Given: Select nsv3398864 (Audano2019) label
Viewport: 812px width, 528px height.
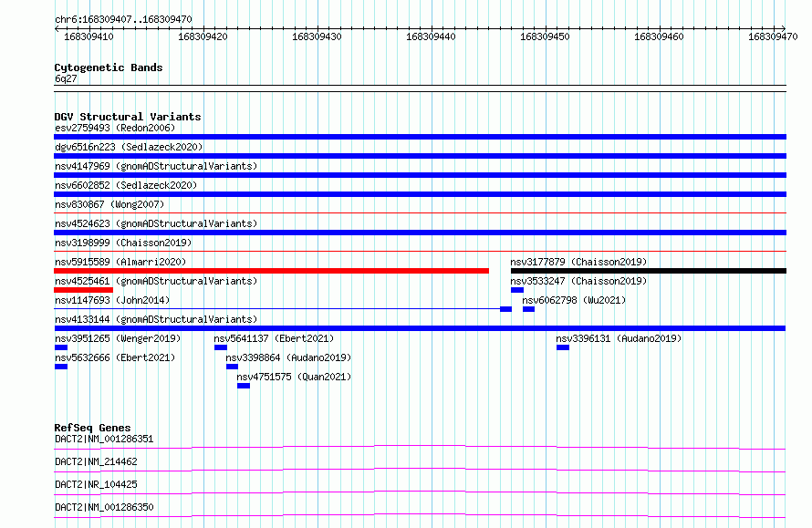Looking at the screenshot, I should click(288, 357).
